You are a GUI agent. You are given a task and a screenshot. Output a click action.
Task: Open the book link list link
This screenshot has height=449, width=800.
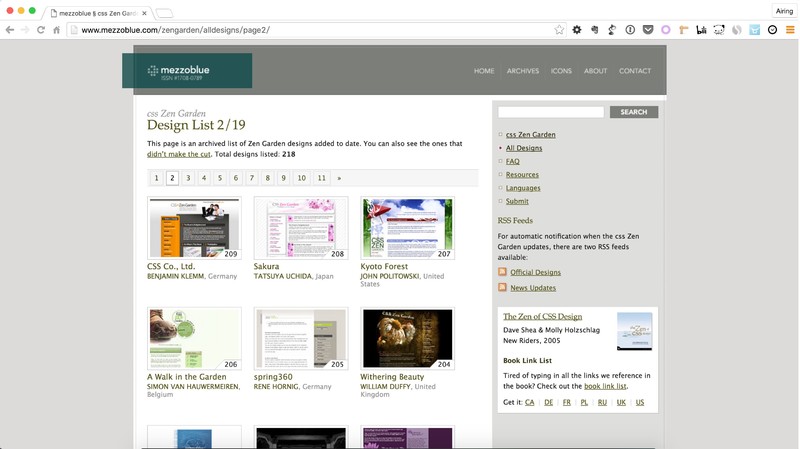click(605, 386)
